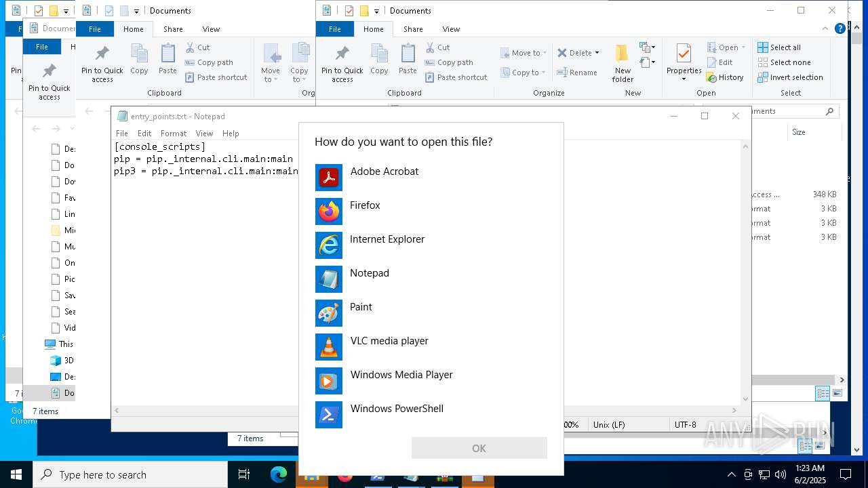Click Copy in right Explorer ribbon
Viewport: 868px width, 488px height.
coord(379,60)
